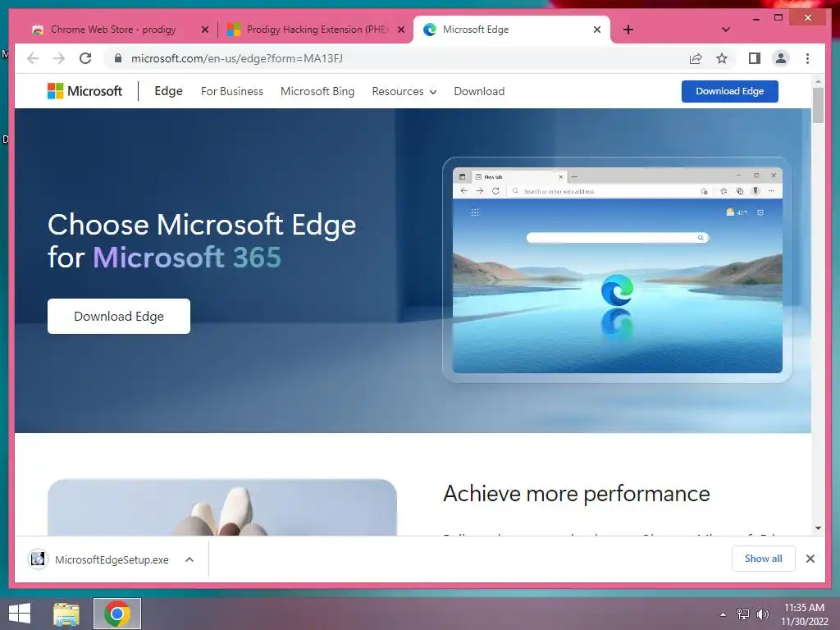Bookmark this page with the star icon
Image resolution: width=840 pixels, height=630 pixels.
tap(722, 58)
